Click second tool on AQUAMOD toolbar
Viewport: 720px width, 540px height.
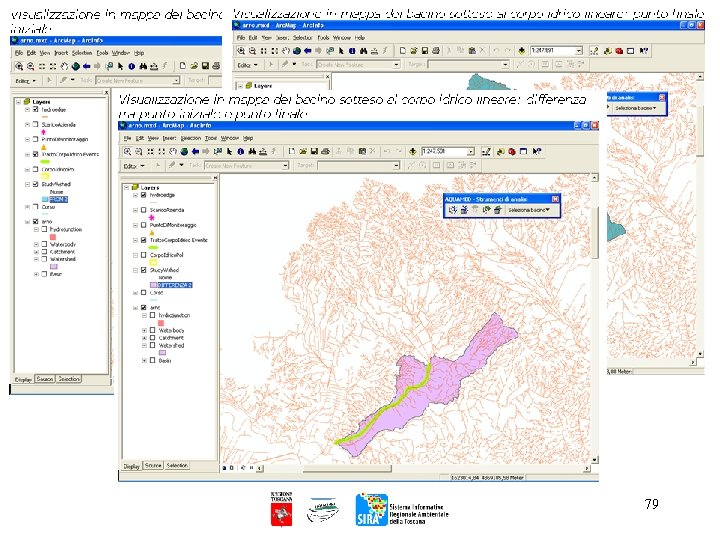point(464,210)
